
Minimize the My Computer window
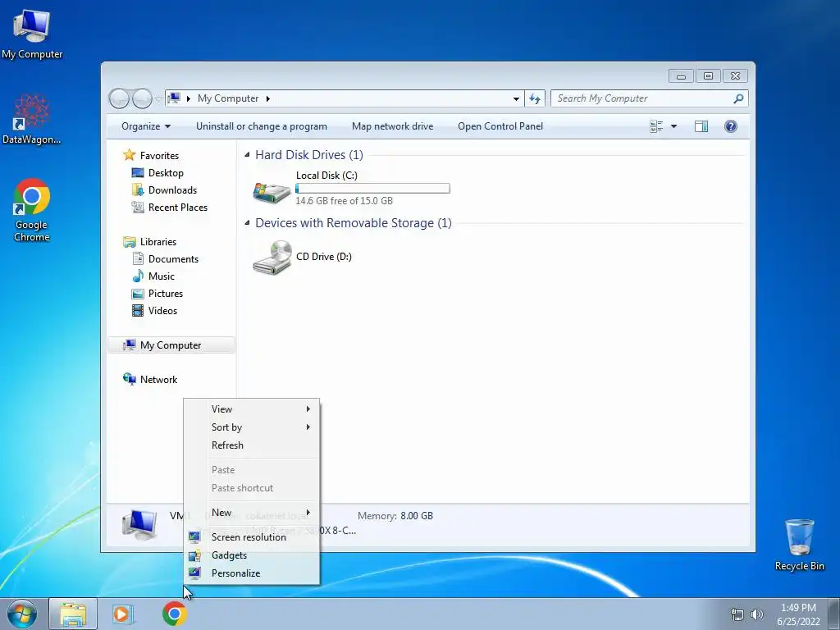click(681, 76)
